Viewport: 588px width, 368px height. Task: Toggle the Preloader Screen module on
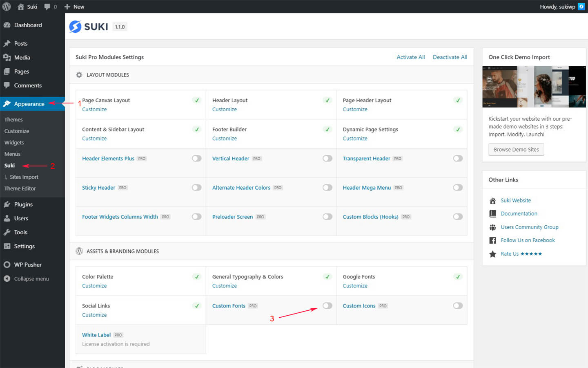[327, 216]
